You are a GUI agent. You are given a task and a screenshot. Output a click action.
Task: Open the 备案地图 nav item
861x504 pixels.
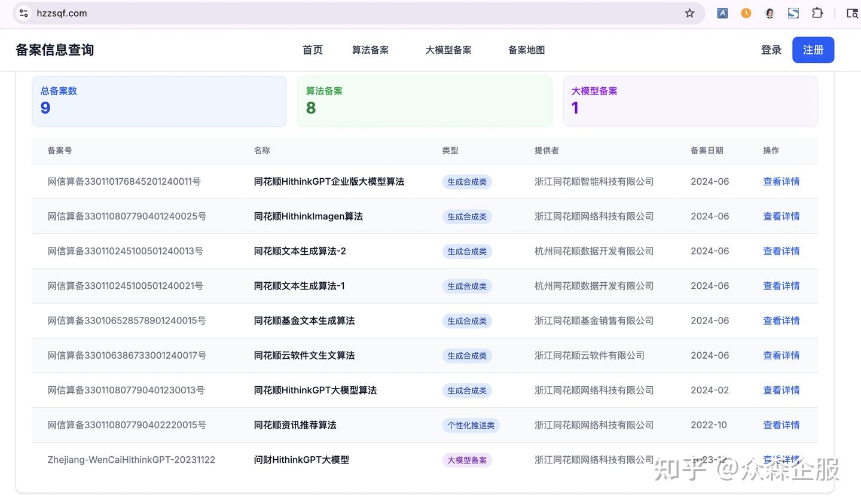tap(526, 50)
